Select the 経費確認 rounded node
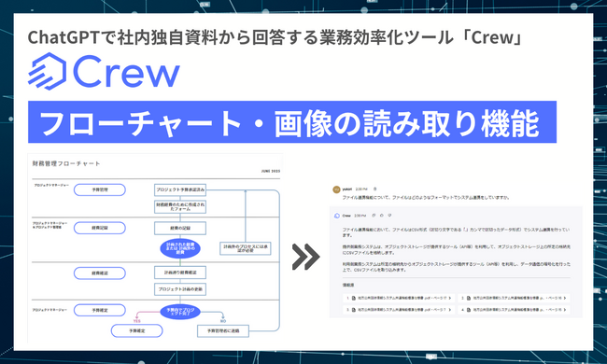The height and width of the screenshot is (364, 607). pos(100,273)
